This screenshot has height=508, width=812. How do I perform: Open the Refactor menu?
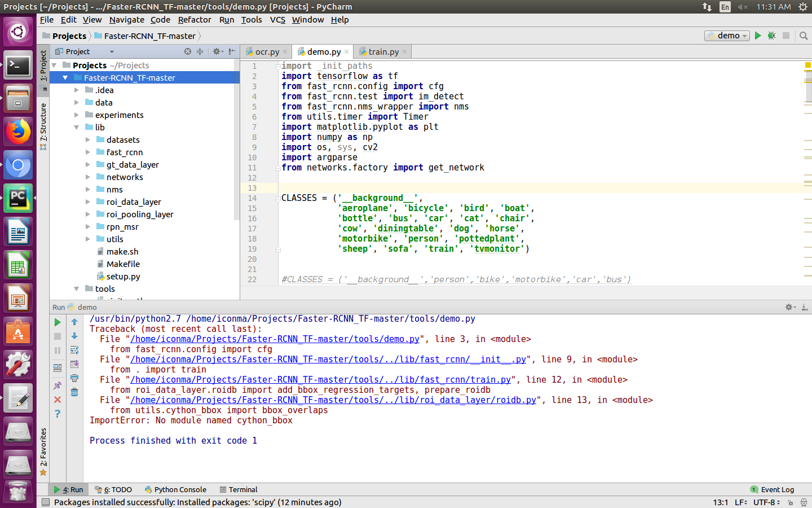point(195,20)
